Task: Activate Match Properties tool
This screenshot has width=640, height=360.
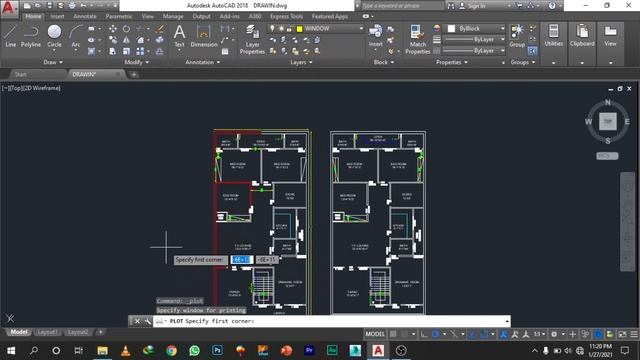Action: tap(418, 39)
